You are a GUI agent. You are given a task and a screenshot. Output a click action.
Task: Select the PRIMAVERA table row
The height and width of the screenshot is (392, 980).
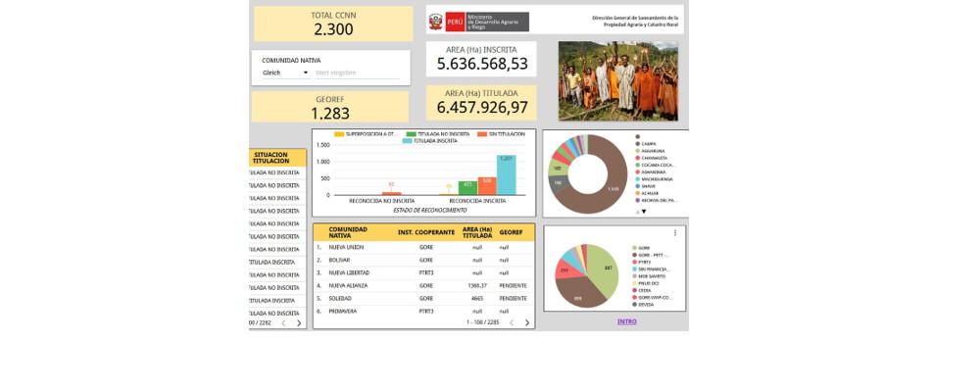tap(423, 311)
